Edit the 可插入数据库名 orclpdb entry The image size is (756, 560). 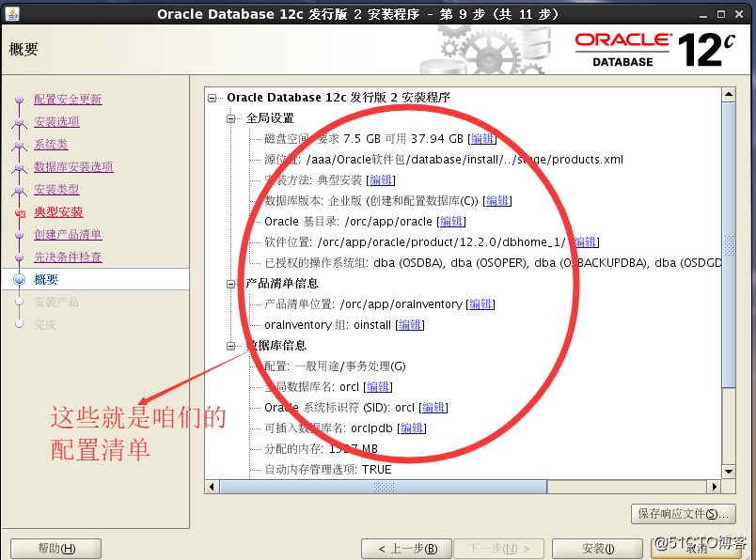(x=412, y=428)
